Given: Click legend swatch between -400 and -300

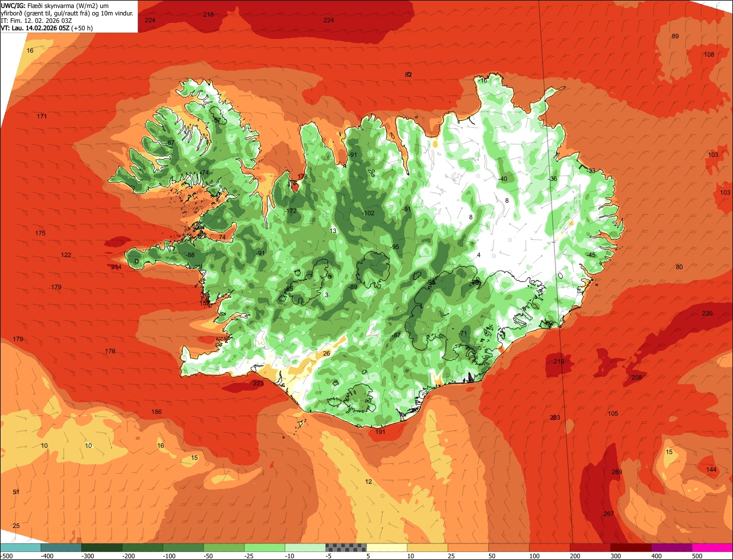Looking at the screenshot, I should [x=61, y=547].
